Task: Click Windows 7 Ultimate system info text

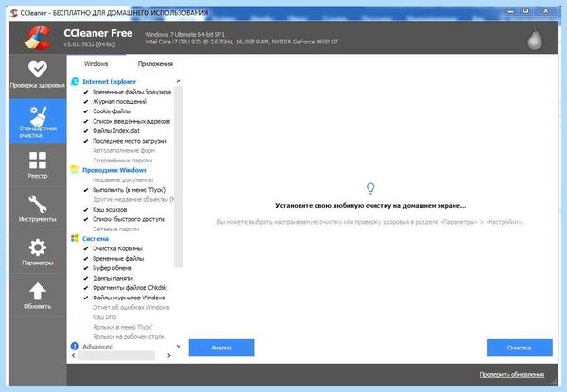Action: pyautogui.click(x=184, y=34)
